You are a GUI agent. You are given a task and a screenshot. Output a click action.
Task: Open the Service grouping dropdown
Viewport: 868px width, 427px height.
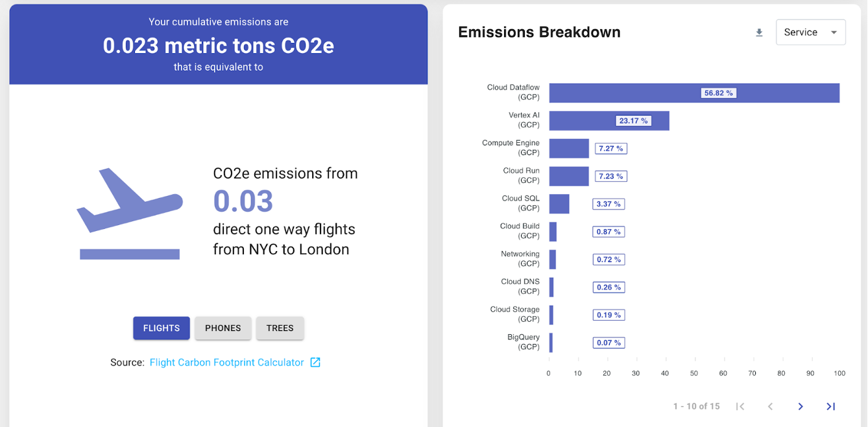click(x=810, y=32)
